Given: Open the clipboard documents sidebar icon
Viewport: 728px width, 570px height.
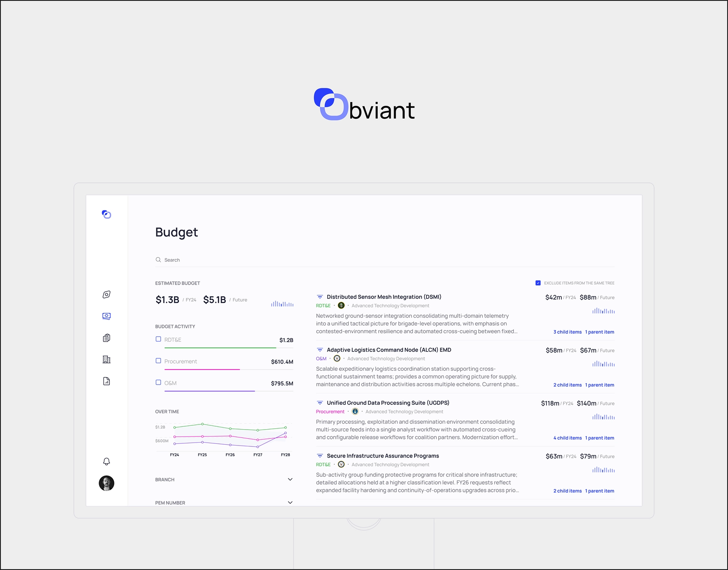Looking at the screenshot, I should tap(106, 338).
